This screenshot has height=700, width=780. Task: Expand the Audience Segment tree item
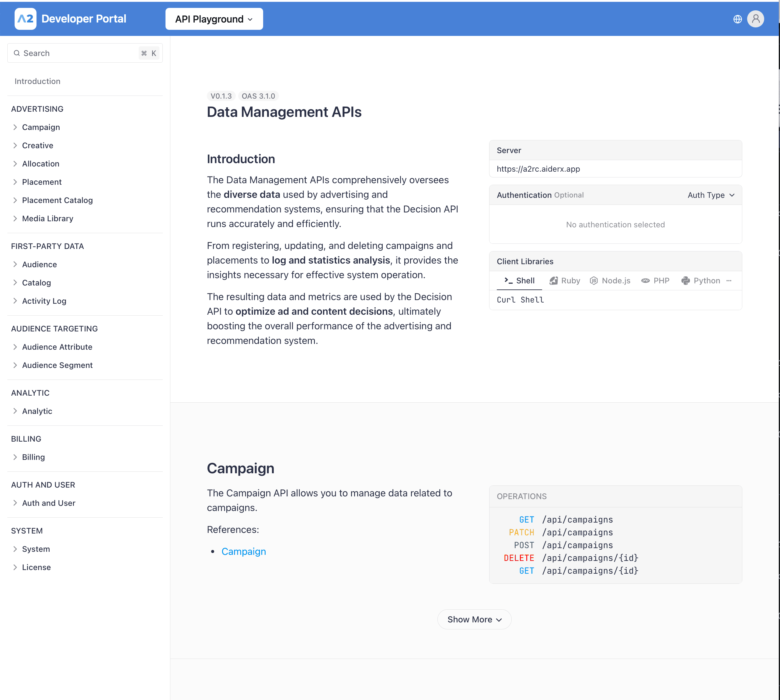(x=57, y=365)
